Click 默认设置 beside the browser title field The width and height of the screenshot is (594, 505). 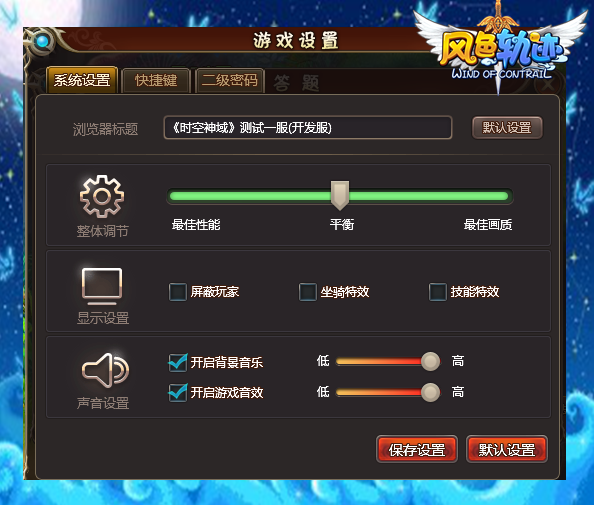[507, 128]
